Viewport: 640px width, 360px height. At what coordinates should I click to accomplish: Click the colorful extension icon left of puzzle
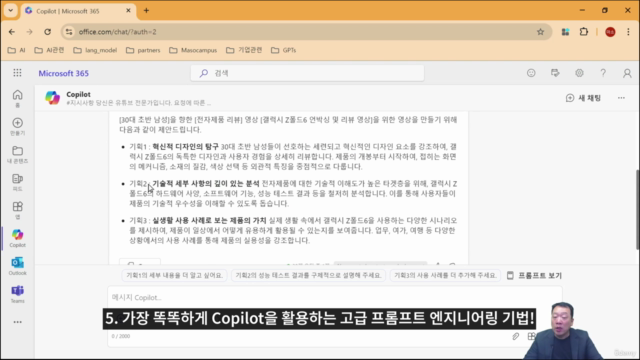click(565, 32)
